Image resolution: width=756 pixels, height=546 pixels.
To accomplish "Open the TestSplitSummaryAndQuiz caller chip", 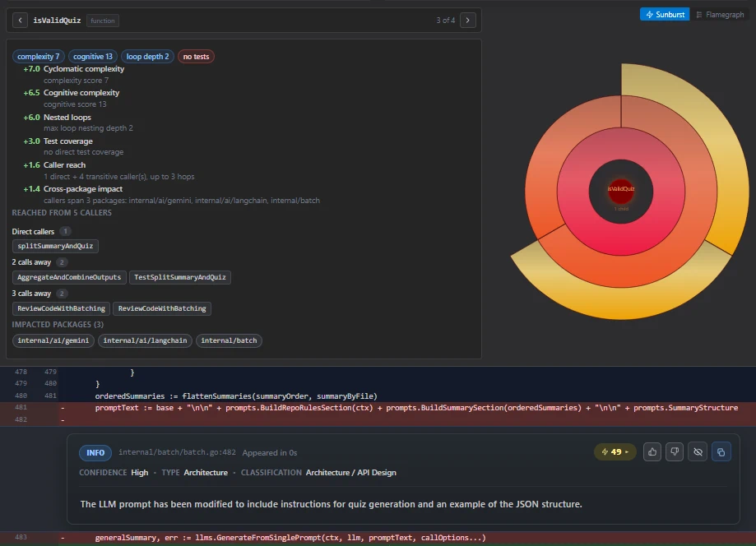I will 180,277.
